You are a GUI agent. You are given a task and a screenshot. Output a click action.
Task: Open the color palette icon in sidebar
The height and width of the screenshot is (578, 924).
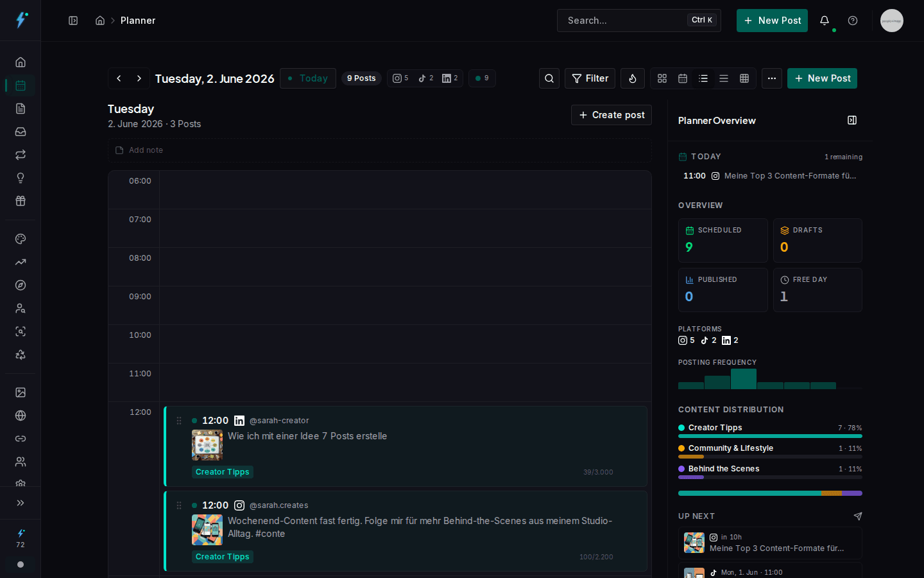coord(21,239)
